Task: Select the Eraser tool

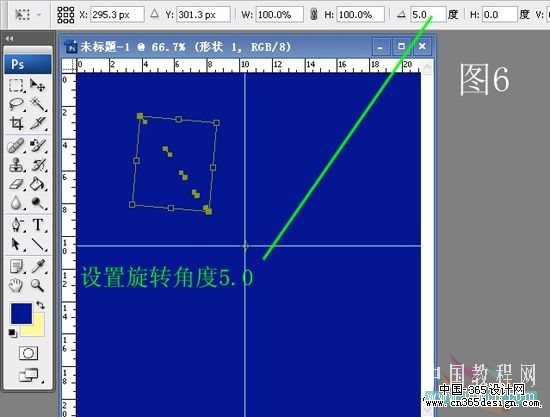Action: tap(16, 183)
